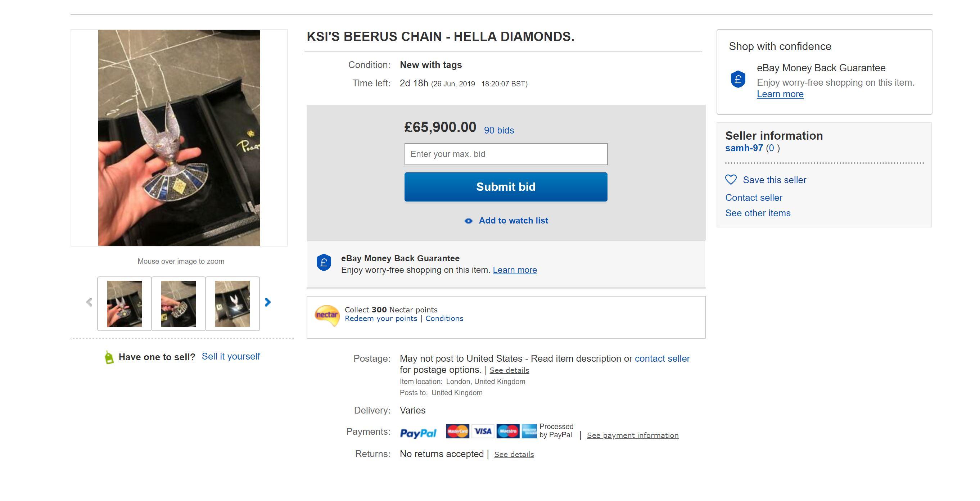Screen dimensions: 980x501
Task: Open the 90 bids history link
Action: [x=498, y=130]
